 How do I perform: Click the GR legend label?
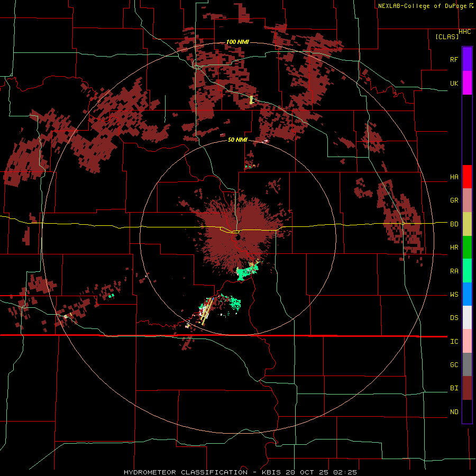tap(454, 200)
